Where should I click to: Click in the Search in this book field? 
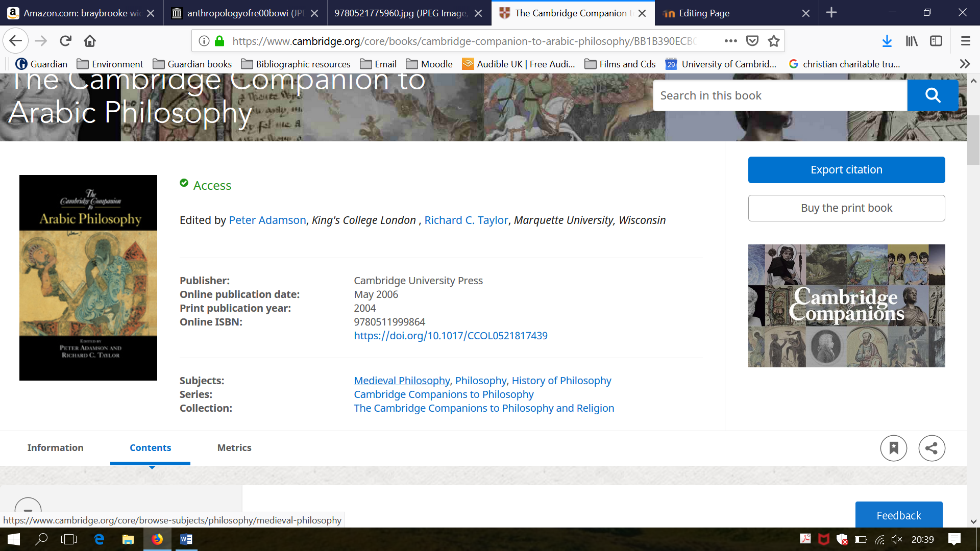point(779,95)
